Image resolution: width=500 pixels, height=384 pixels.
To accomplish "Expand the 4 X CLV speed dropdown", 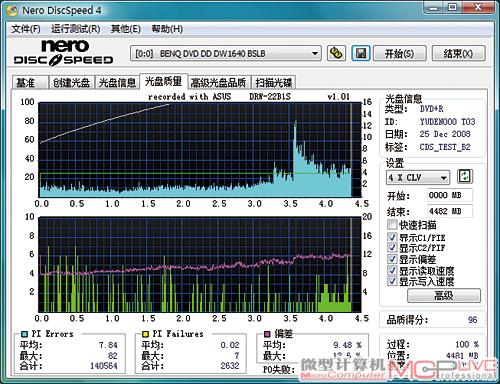I will pyautogui.click(x=418, y=177).
